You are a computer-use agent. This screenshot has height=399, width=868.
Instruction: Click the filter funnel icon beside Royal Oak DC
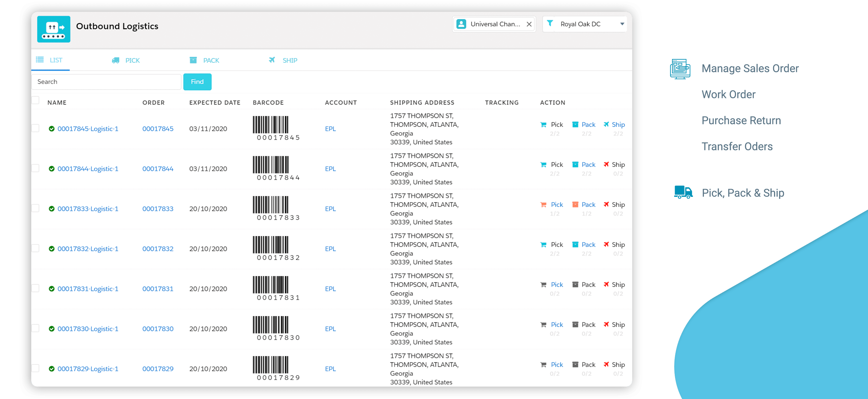(x=550, y=24)
